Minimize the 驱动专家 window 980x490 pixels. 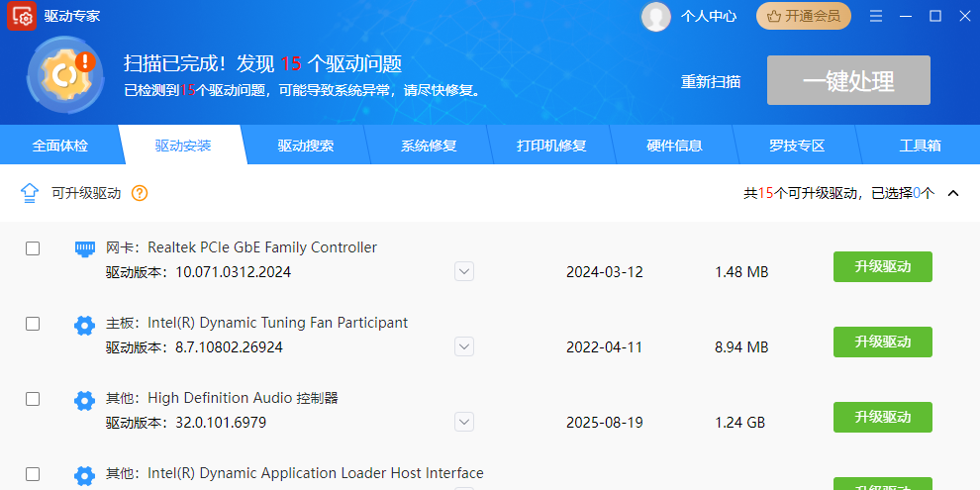click(906, 16)
